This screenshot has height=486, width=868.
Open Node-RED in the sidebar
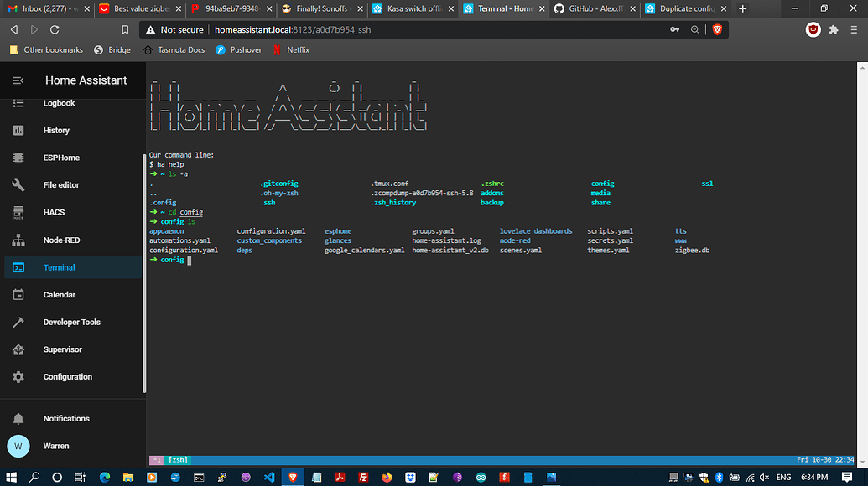pos(72,240)
